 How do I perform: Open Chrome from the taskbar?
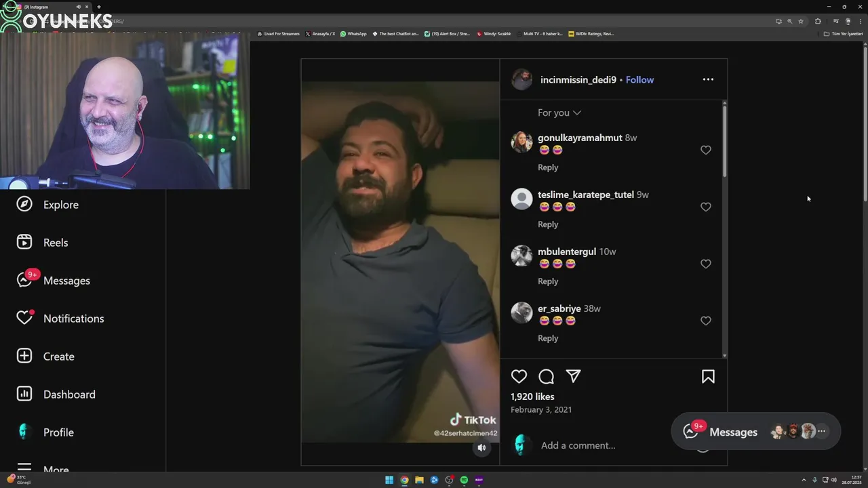404,480
